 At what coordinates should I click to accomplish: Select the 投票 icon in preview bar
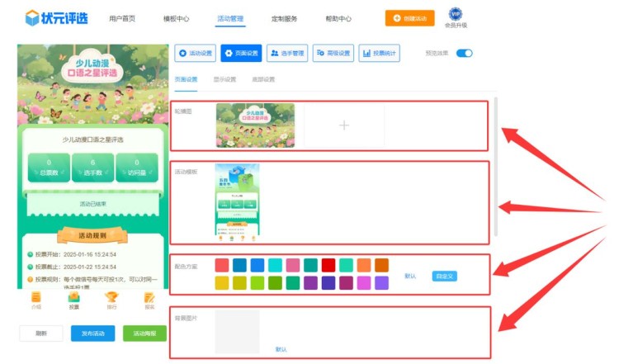73,299
